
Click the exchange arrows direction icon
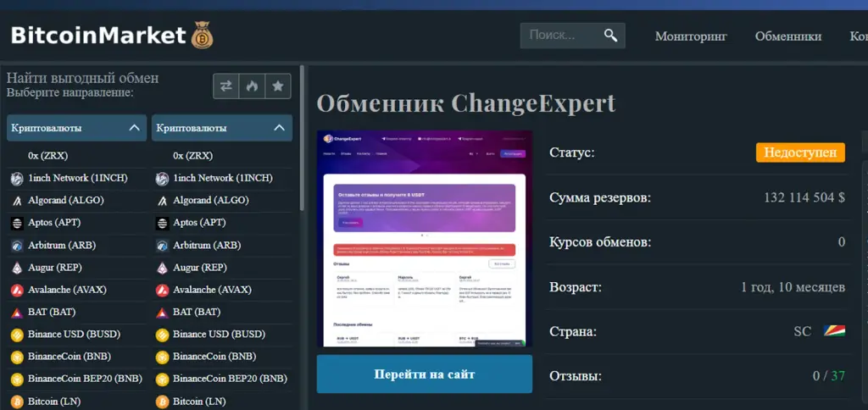pos(225,86)
